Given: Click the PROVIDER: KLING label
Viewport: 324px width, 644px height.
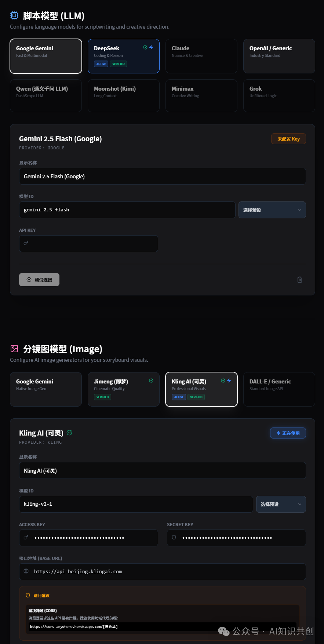Looking at the screenshot, I should (40, 442).
